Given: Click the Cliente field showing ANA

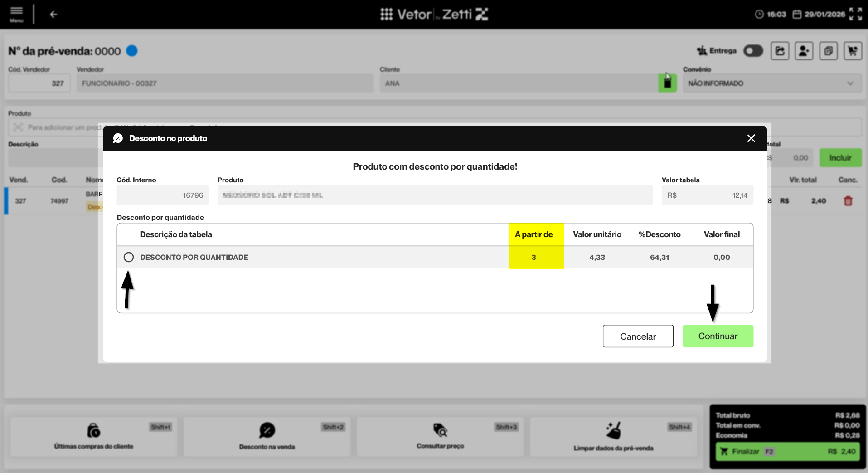Looking at the screenshot, I should [x=519, y=83].
